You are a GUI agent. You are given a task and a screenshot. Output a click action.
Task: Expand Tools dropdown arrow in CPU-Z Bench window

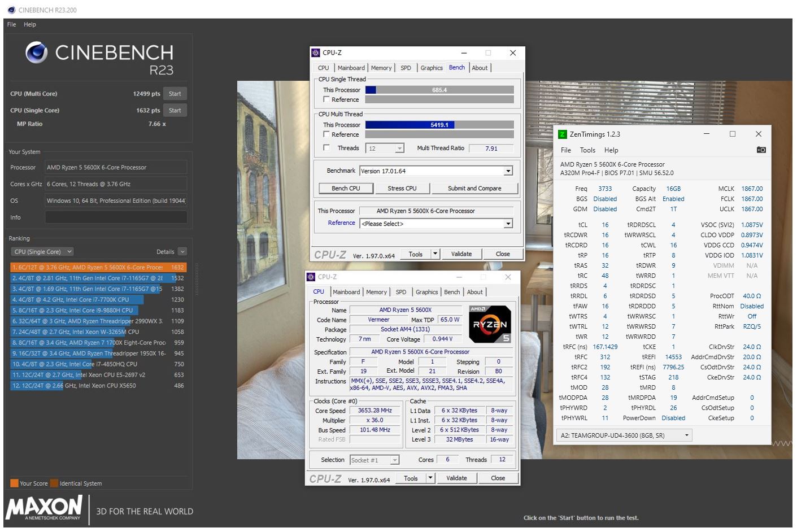pyautogui.click(x=435, y=254)
